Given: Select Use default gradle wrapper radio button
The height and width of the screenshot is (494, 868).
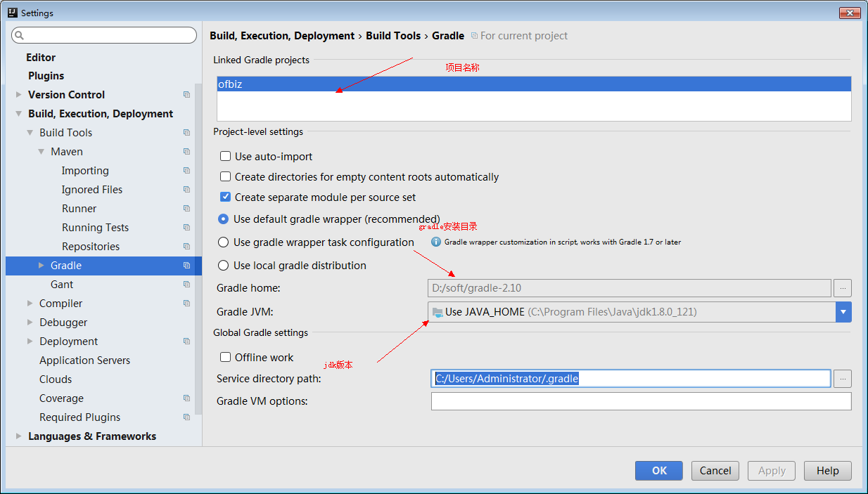Looking at the screenshot, I should 223,219.
